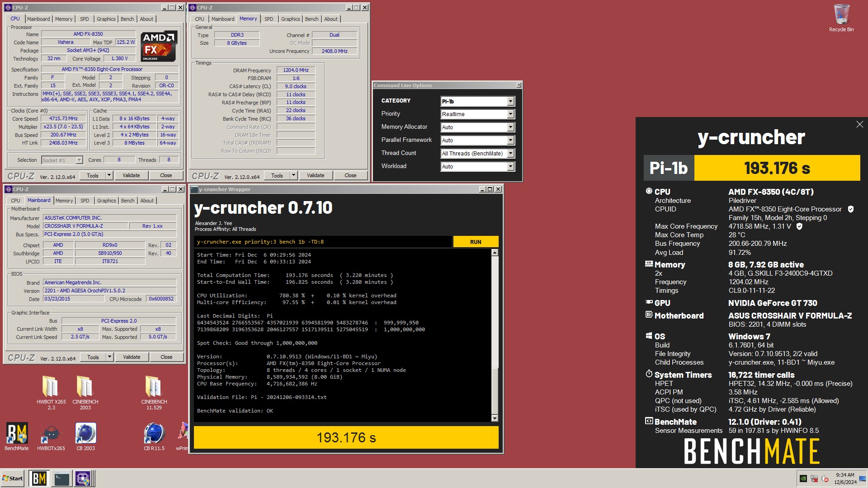
Task: Expand Tools arrow in CPU-Z Memory window
Action: click(293, 175)
